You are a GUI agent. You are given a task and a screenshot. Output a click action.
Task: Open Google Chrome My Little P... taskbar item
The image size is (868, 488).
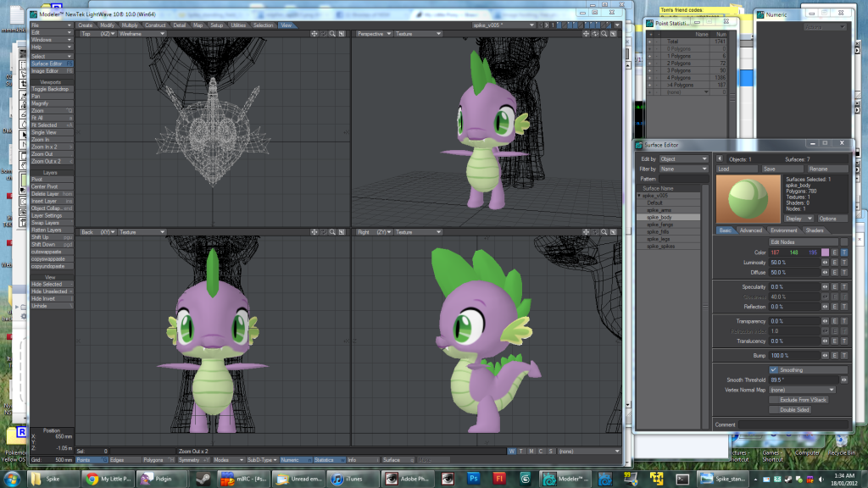108,479
